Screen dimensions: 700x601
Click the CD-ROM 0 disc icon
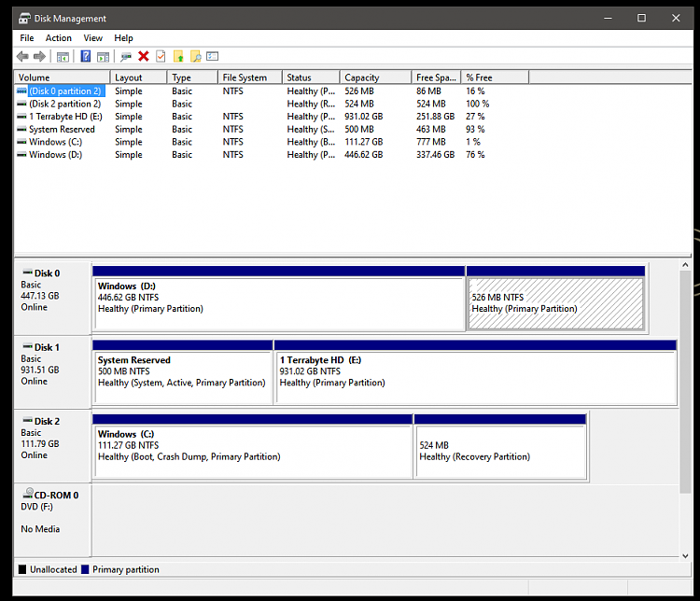click(28, 494)
